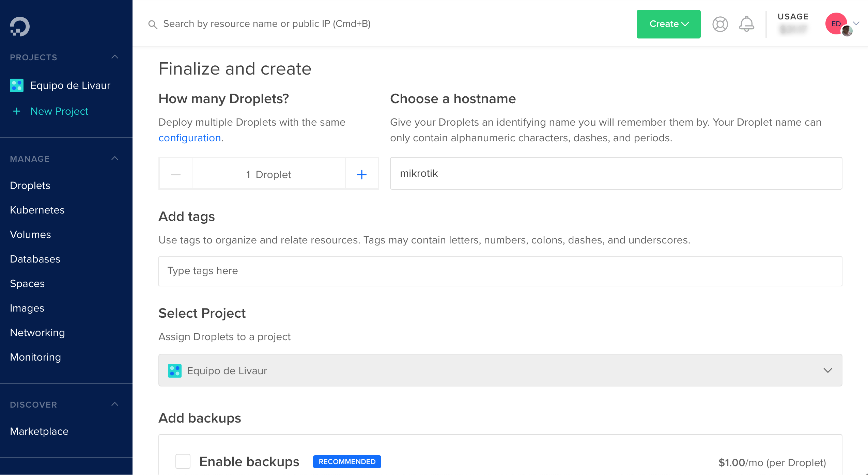Collapse the Manage section
The image size is (868, 475).
[x=115, y=159]
